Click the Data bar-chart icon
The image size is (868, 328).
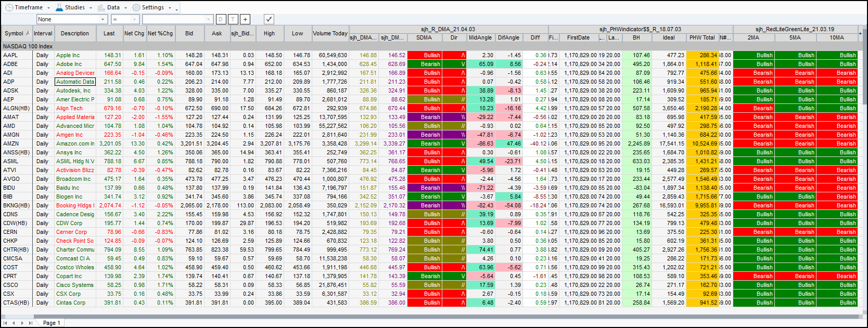101,7
